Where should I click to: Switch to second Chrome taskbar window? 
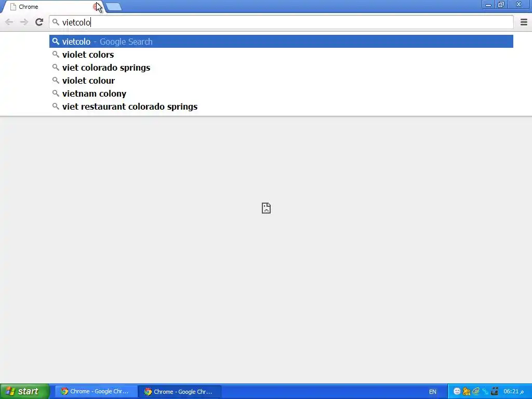click(180, 391)
